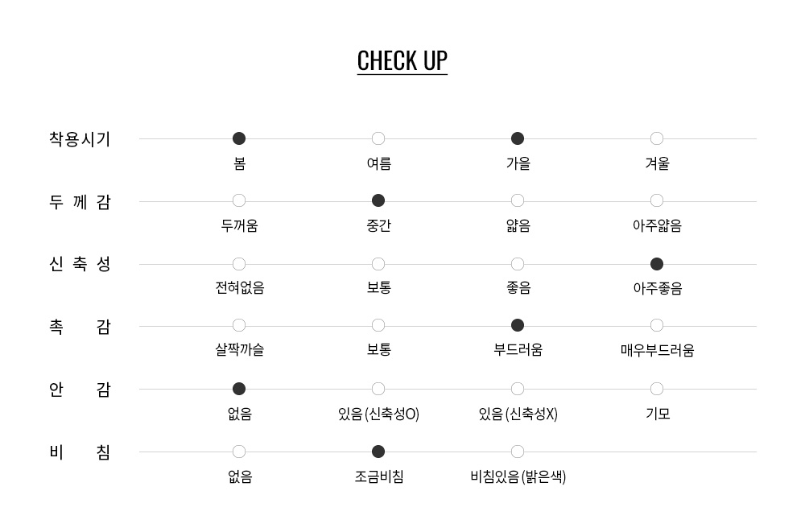Select the 여름 season circle
The image size is (805, 532).
378,138
